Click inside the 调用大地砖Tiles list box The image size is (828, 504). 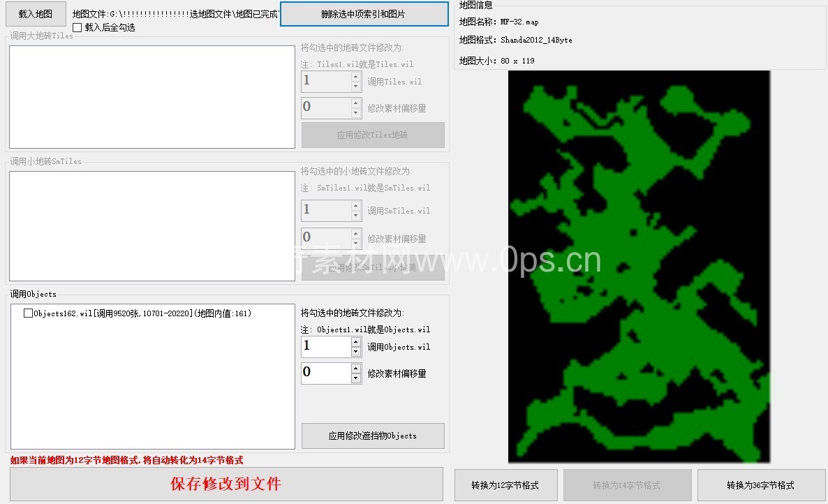click(151, 97)
